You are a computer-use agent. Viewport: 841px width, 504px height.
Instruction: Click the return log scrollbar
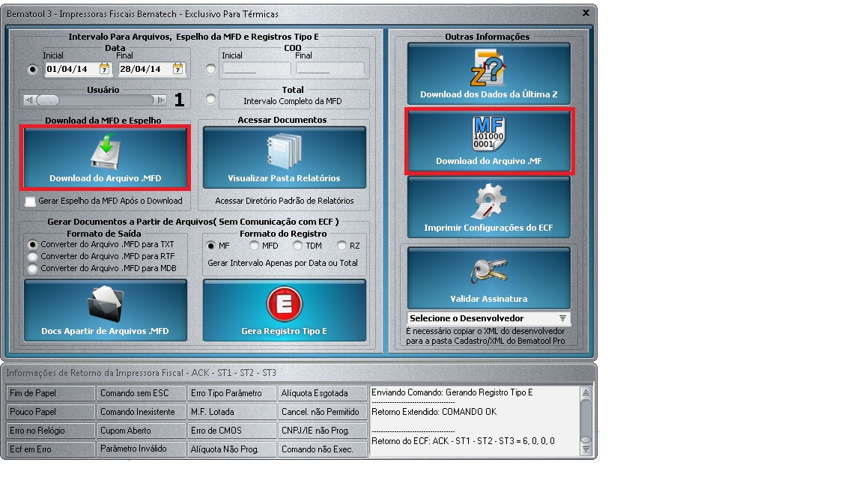pyautogui.click(x=586, y=422)
